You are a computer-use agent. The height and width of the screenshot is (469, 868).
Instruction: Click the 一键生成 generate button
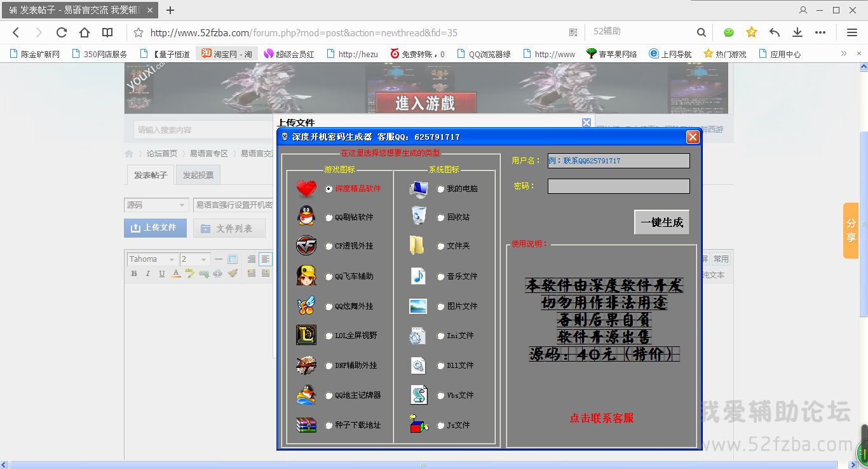click(661, 222)
